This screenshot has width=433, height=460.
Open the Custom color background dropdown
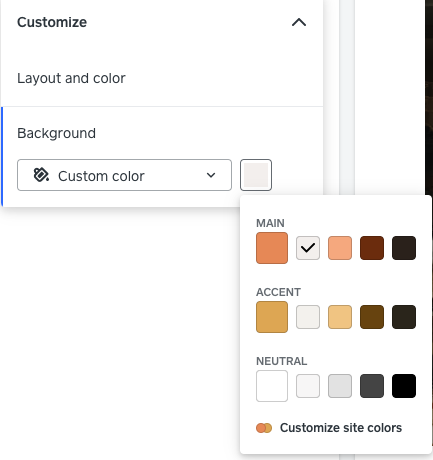pos(124,175)
